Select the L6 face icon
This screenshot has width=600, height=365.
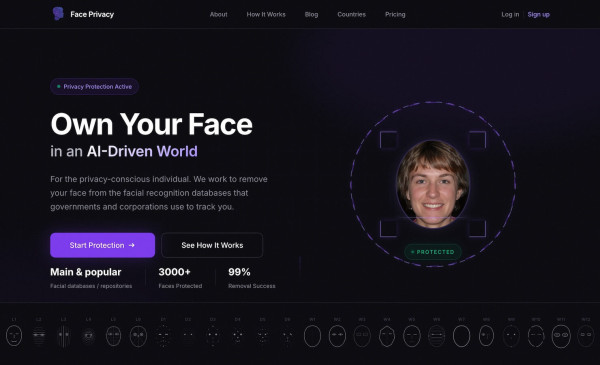[x=138, y=336]
